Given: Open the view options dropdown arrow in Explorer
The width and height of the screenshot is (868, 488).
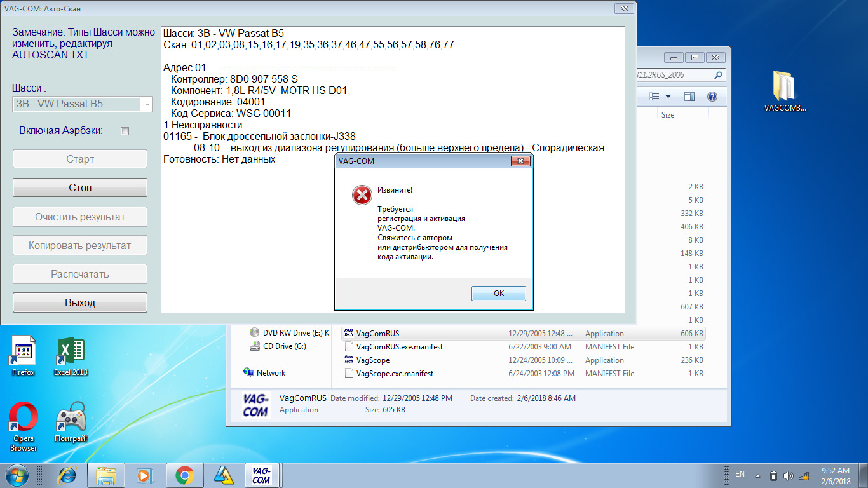Looking at the screenshot, I should [668, 97].
